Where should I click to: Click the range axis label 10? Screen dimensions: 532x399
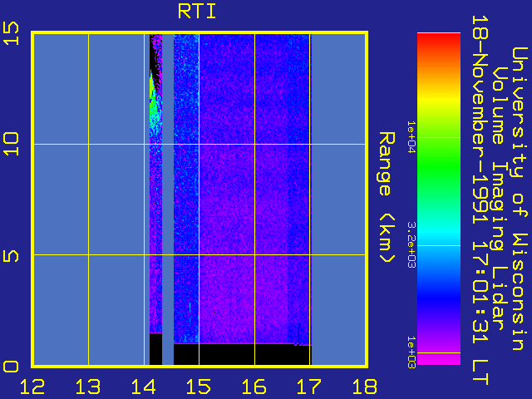[x=11, y=144]
